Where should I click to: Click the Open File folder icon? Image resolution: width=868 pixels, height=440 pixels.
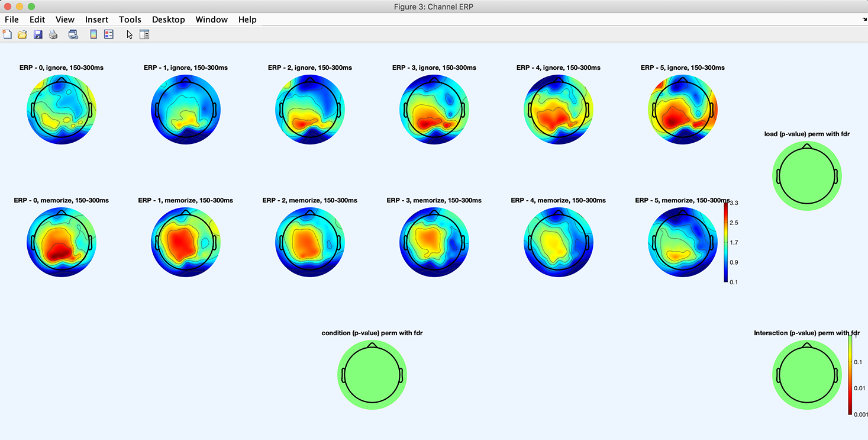(x=22, y=34)
